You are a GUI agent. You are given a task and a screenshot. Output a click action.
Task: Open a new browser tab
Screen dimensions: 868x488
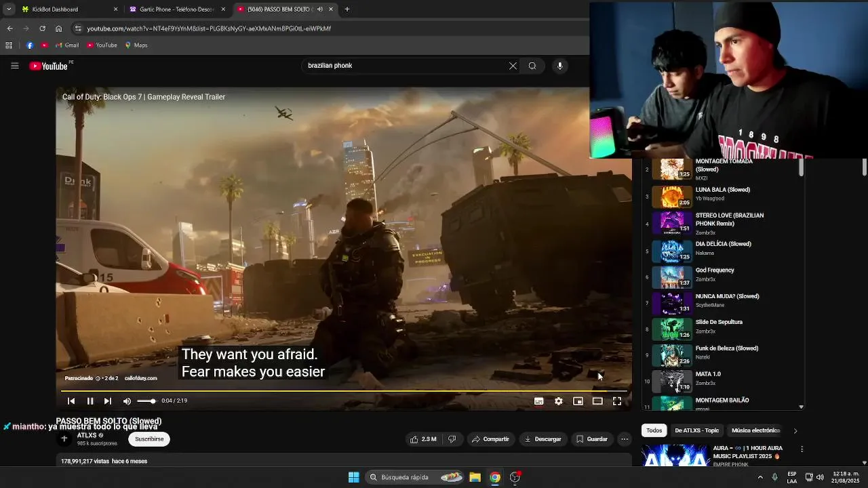pyautogui.click(x=347, y=9)
